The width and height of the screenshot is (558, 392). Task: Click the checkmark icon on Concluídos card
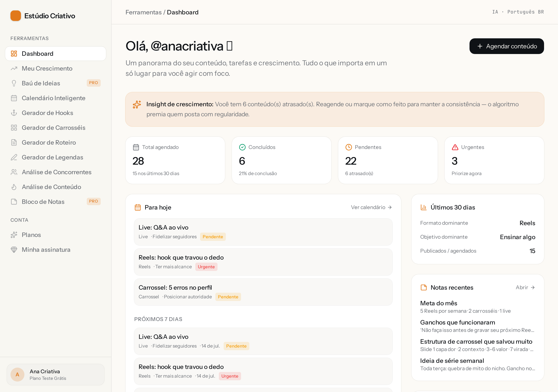pyautogui.click(x=242, y=147)
